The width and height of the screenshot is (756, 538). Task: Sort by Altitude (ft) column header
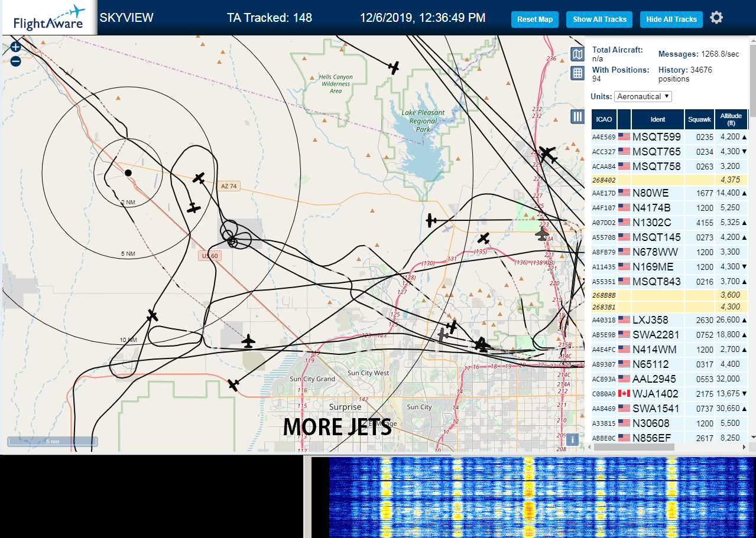coord(731,119)
